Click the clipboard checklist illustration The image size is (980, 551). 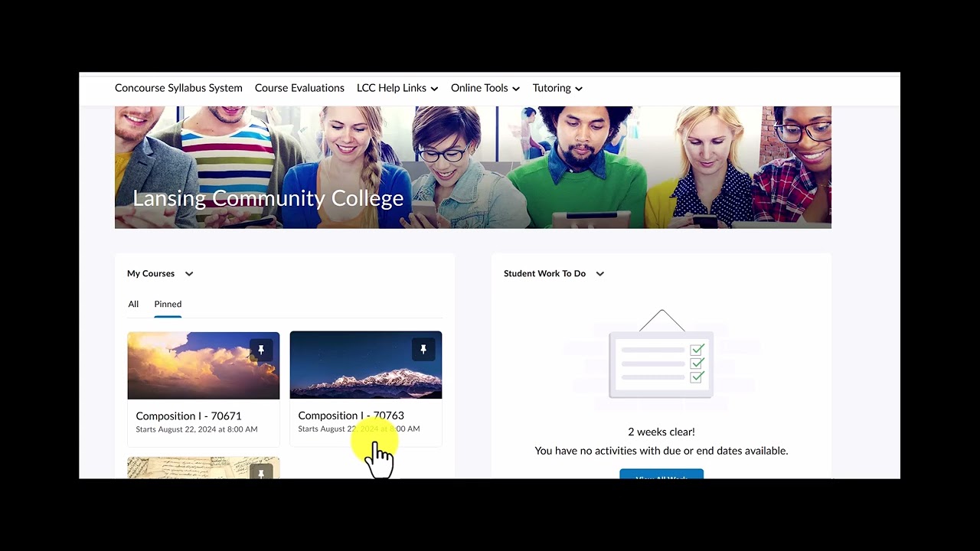(661, 354)
